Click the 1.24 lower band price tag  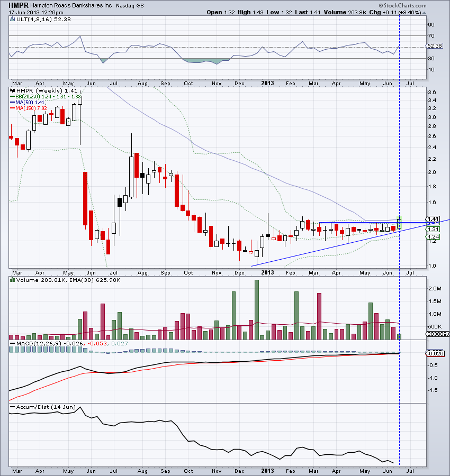point(433,236)
